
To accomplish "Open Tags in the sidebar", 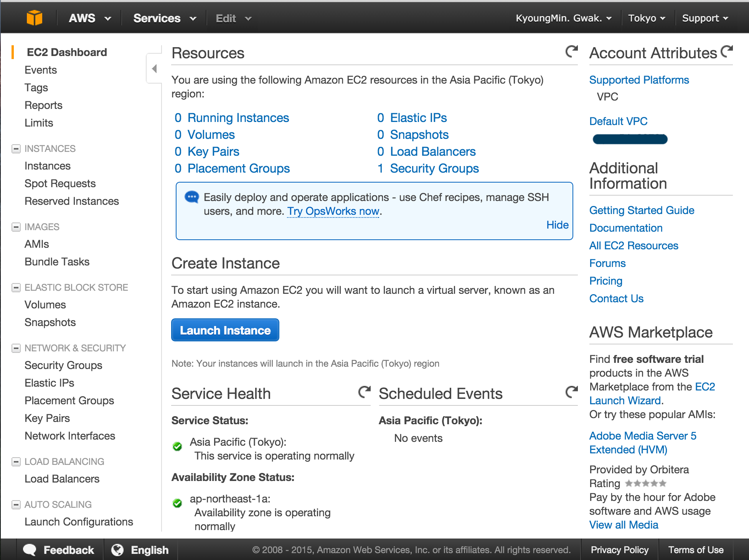I will click(x=36, y=87).
